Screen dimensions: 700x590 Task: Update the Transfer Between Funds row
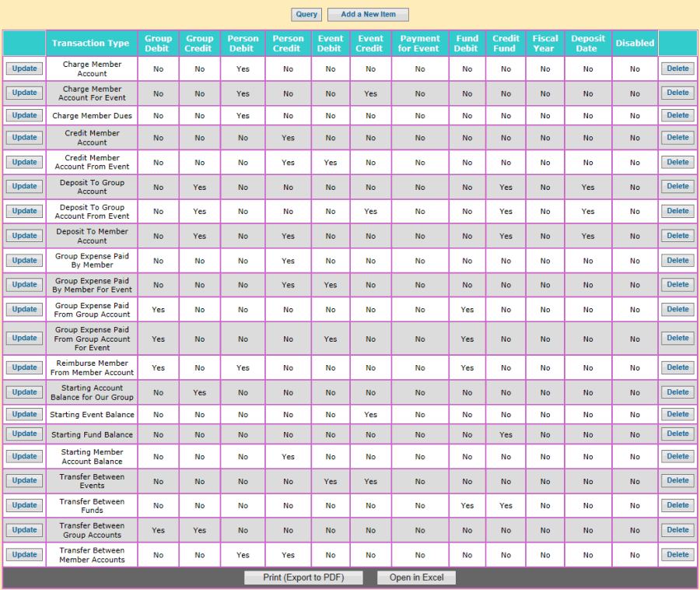point(25,505)
